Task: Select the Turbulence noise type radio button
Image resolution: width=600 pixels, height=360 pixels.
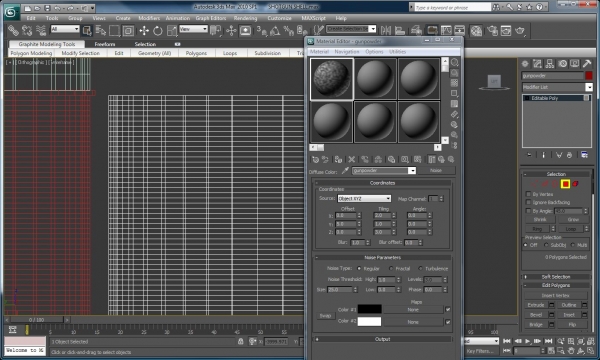Action: pyautogui.click(x=420, y=268)
